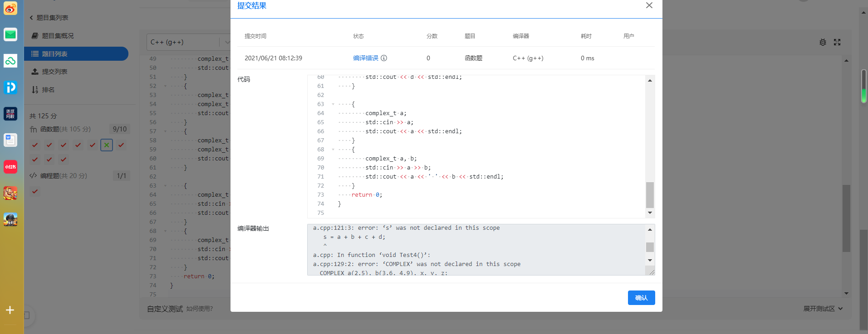Select the checkmark problem under 编程题
The image size is (868, 334).
click(x=35, y=191)
